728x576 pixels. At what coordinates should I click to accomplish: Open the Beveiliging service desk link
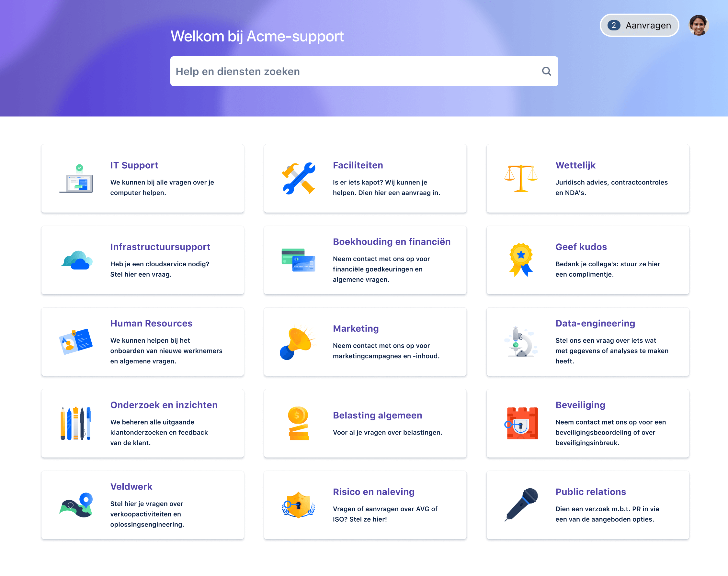580,405
